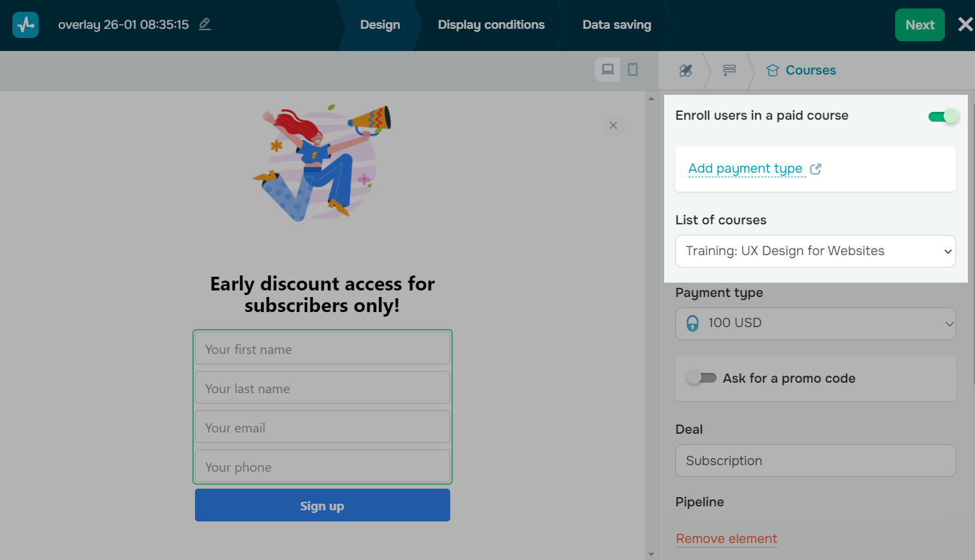The height and width of the screenshot is (560, 975).
Task: Click the Remove element link
Action: tap(726, 538)
